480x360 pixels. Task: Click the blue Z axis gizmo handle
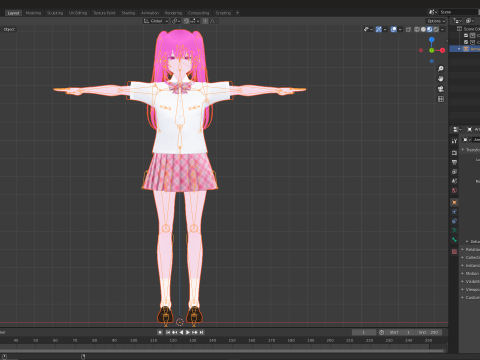click(x=432, y=40)
